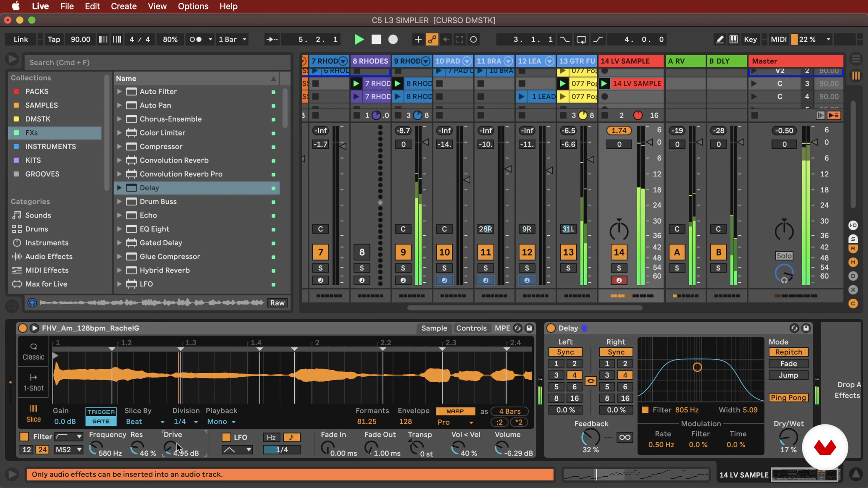868x488 pixels.
Task: Open the Playback Mono dropdown
Action: click(x=221, y=422)
